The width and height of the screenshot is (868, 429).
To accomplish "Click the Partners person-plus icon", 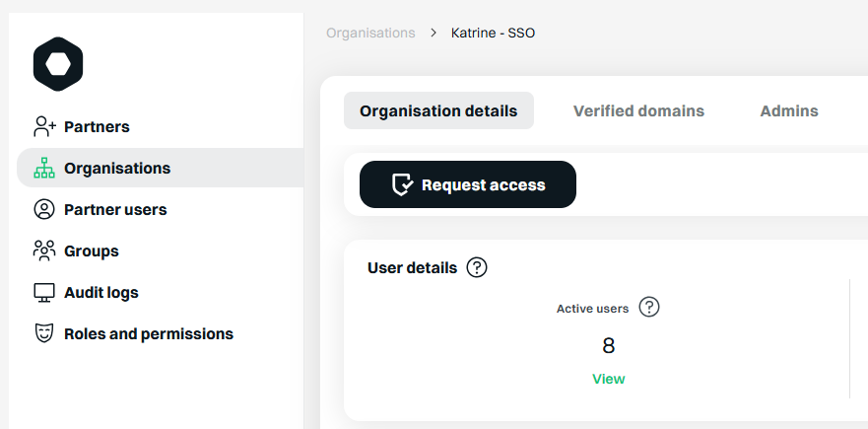I will pos(44,126).
